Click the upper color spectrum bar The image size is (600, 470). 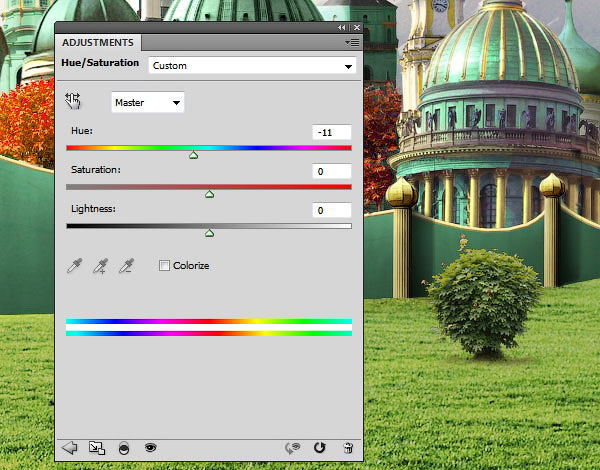pos(209,321)
